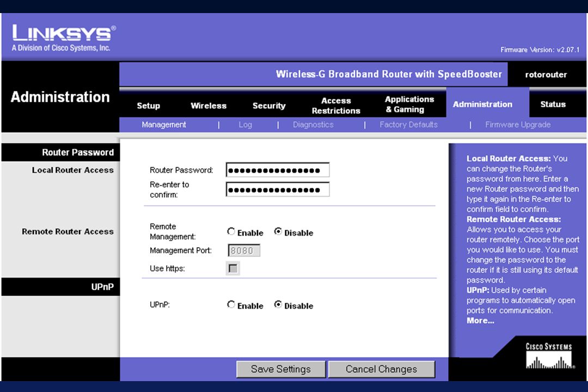Click the Cancel Changes button
This screenshot has width=588, height=392.
coord(381,369)
